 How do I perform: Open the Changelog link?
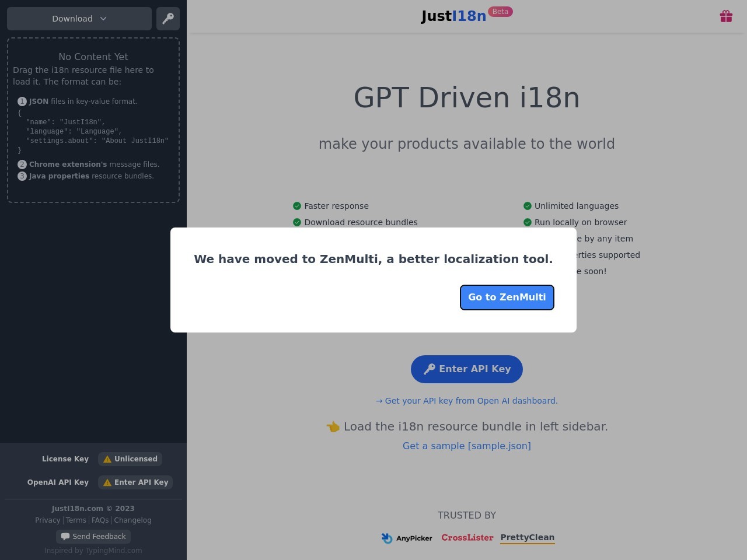click(x=132, y=520)
